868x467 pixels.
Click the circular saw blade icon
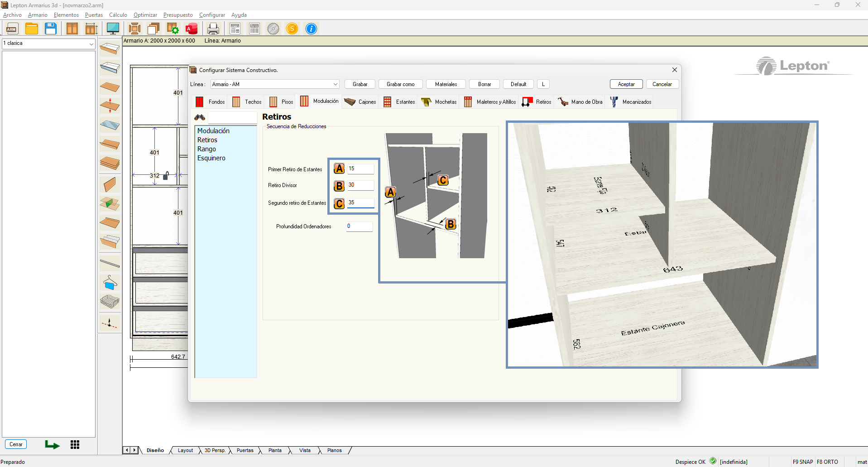[x=273, y=29]
